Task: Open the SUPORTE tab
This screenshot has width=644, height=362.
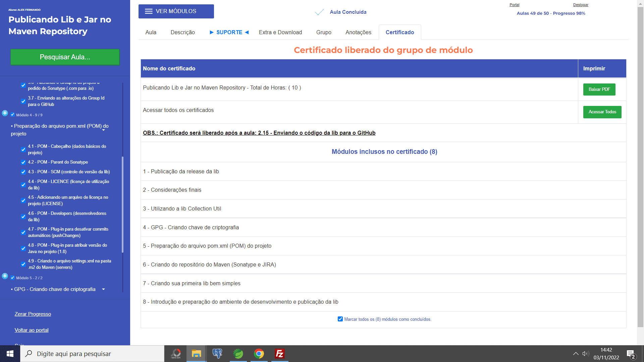Action: tap(229, 32)
